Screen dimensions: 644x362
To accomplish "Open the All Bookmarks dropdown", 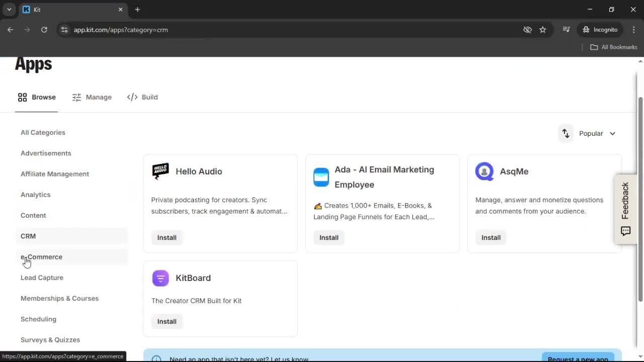I will pos(613,47).
